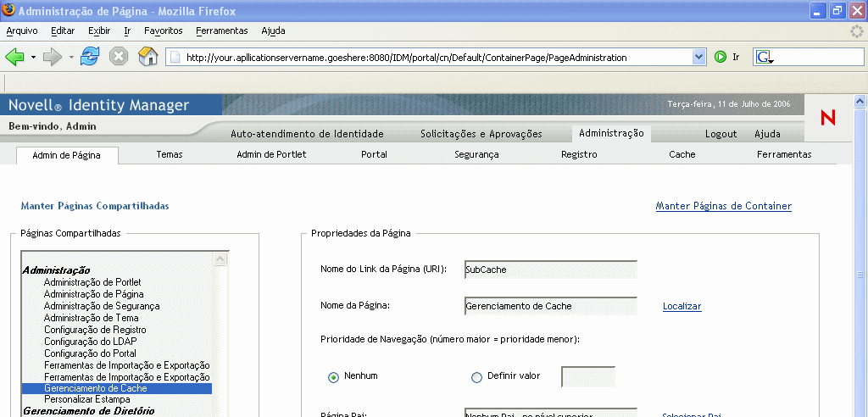Select the Administração top tab
This screenshot has width=868, height=417.
[x=611, y=133]
